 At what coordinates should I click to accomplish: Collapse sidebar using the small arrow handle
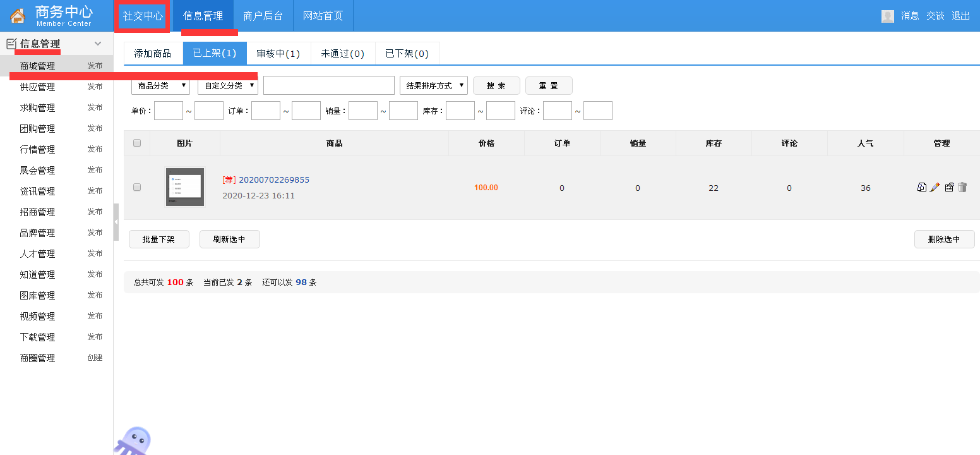click(x=116, y=222)
